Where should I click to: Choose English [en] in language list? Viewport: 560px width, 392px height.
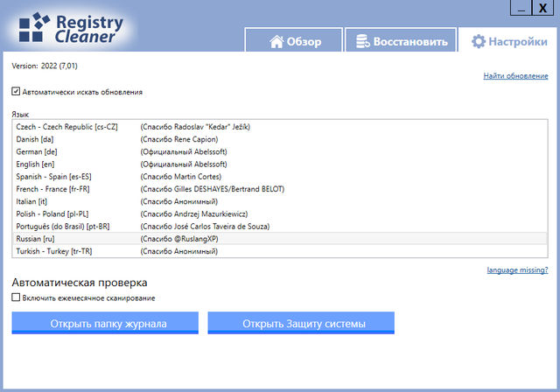click(x=280, y=164)
